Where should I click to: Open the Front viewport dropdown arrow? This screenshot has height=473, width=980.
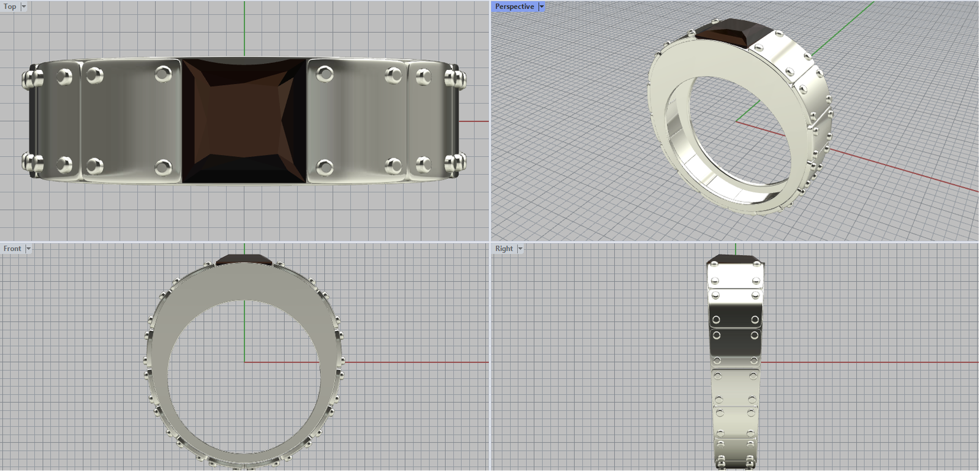pyautogui.click(x=28, y=249)
